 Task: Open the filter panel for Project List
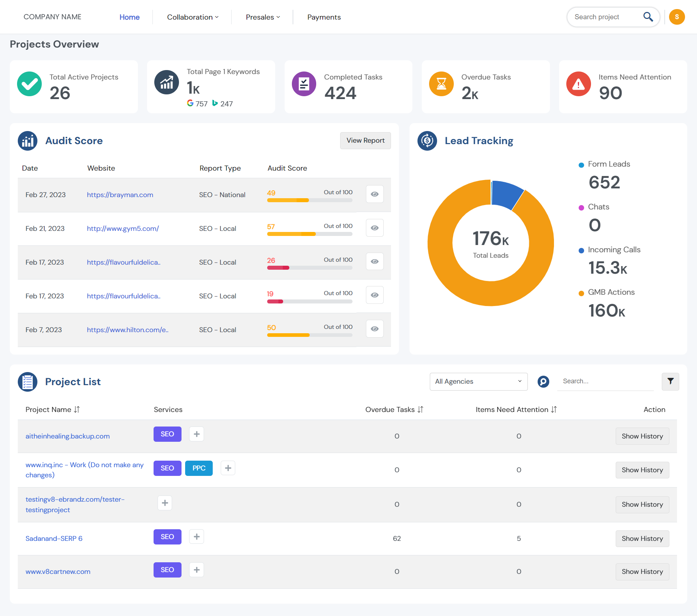[670, 382]
